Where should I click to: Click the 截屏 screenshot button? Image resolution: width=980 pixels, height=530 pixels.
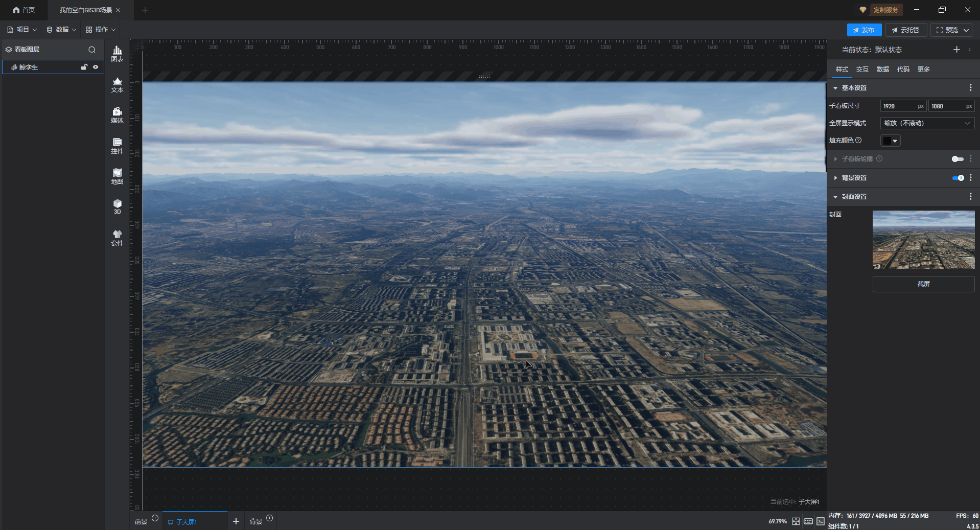[x=923, y=284]
